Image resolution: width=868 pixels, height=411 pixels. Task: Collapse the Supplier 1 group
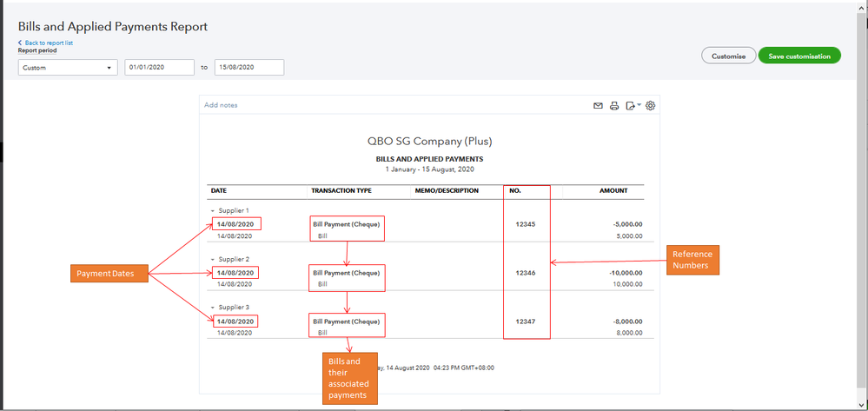[212, 211]
